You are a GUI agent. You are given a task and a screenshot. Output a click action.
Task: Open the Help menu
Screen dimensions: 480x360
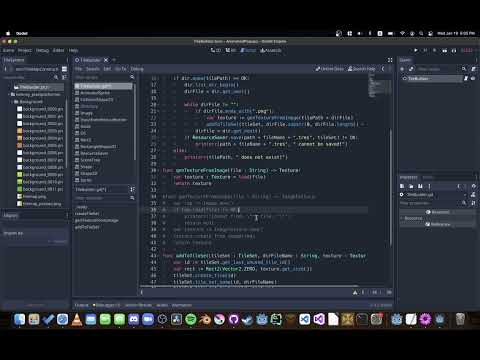tap(73, 50)
